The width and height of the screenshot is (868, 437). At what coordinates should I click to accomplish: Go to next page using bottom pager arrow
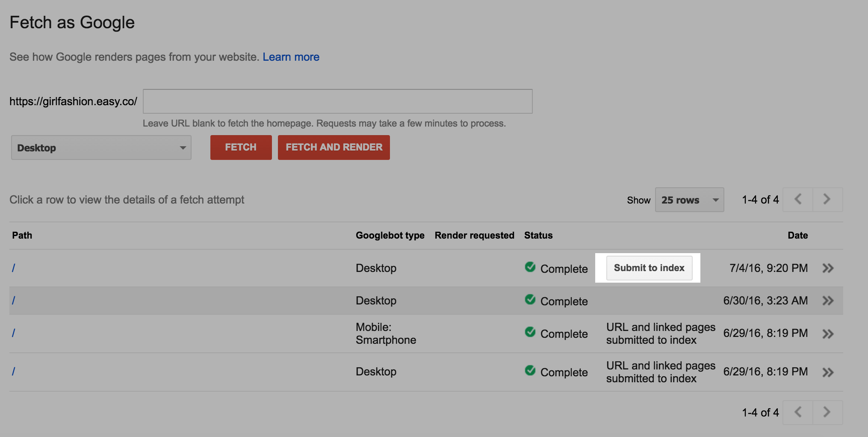(x=827, y=412)
